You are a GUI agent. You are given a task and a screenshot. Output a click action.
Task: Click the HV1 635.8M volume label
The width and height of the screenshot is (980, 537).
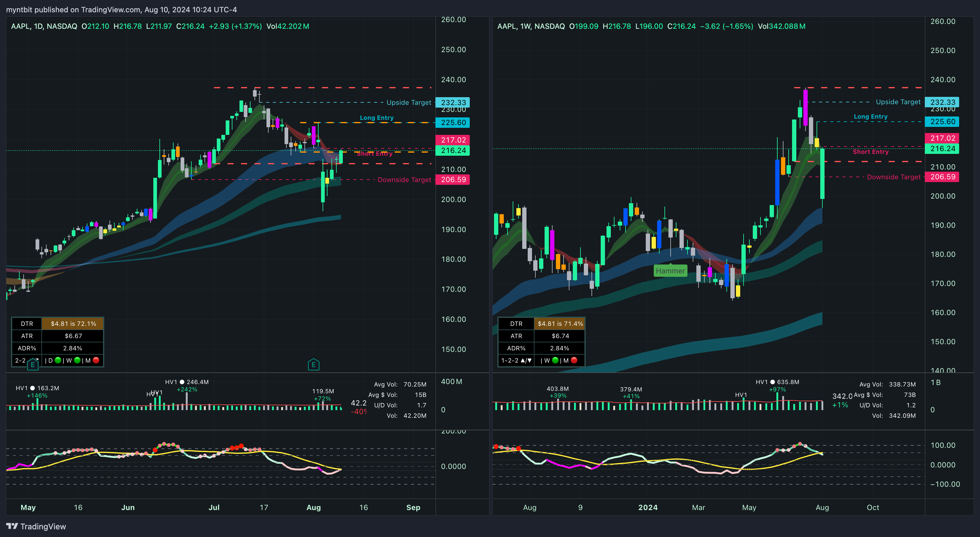777,382
